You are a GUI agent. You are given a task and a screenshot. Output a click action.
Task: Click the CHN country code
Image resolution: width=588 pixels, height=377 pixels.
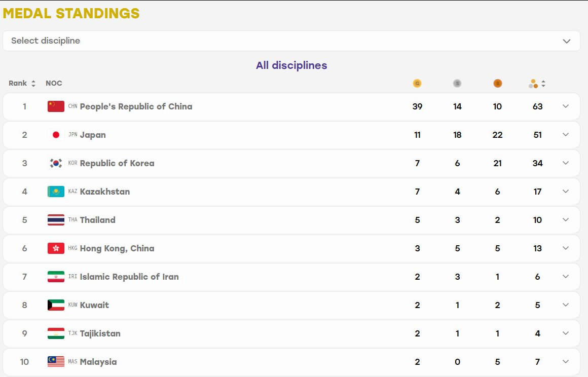(x=73, y=106)
